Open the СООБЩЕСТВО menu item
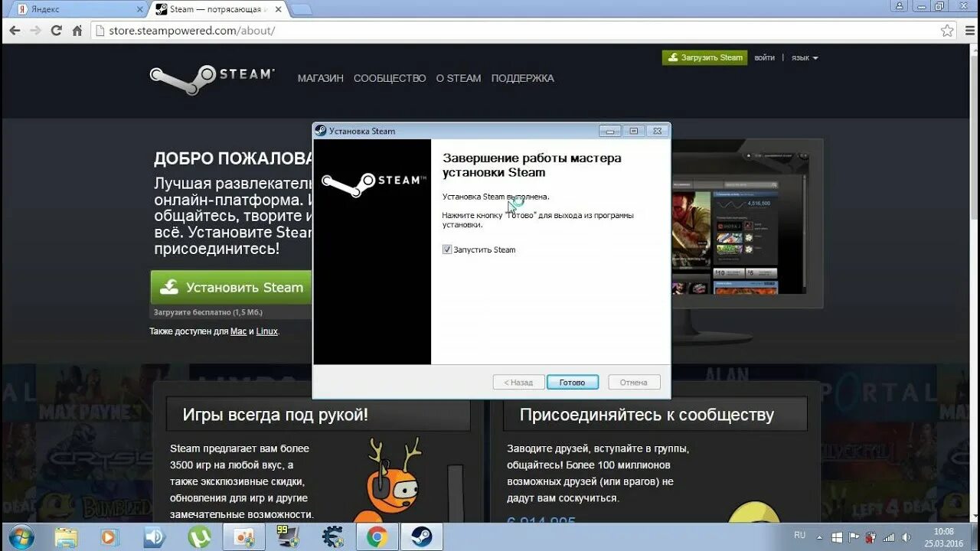The height and width of the screenshot is (551, 980). click(x=390, y=78)
